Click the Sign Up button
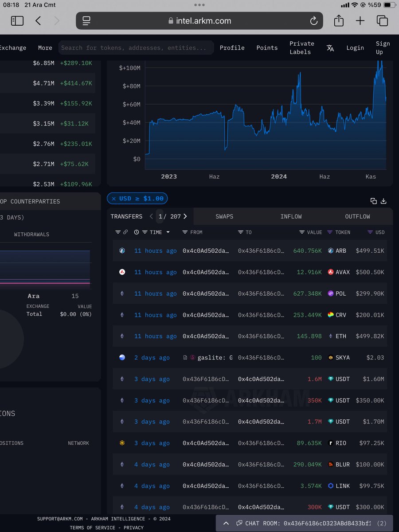 [383, 47]
